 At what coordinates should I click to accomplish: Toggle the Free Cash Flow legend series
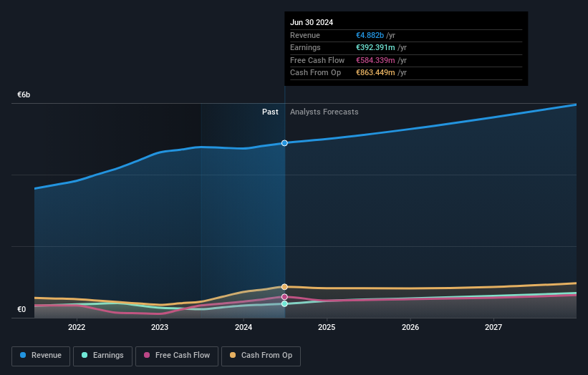[x=177, y=356]
